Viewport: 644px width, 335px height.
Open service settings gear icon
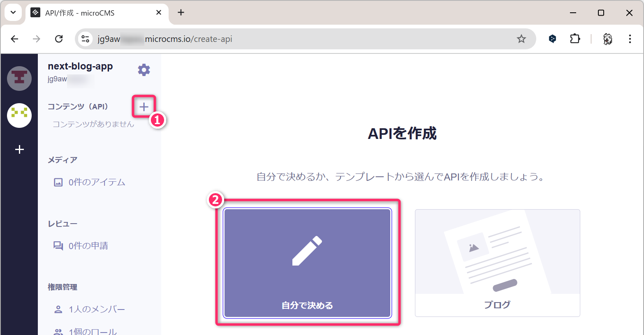pos(144,70)
